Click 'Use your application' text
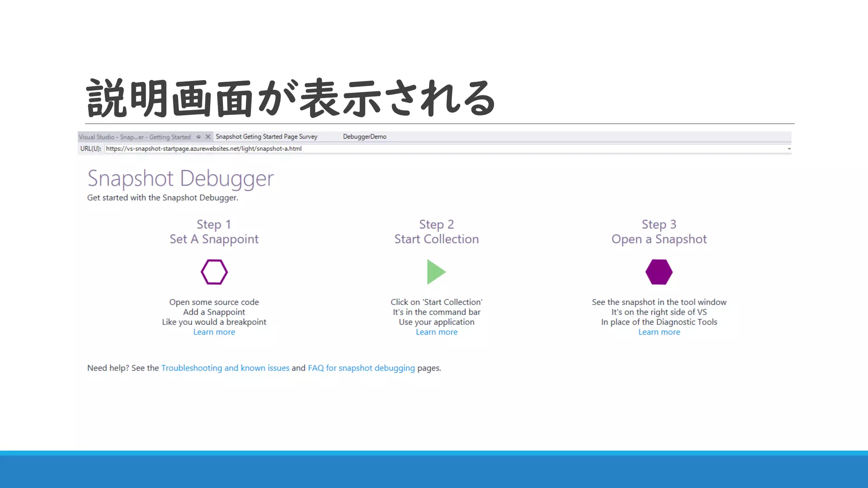 coord(437,322)
